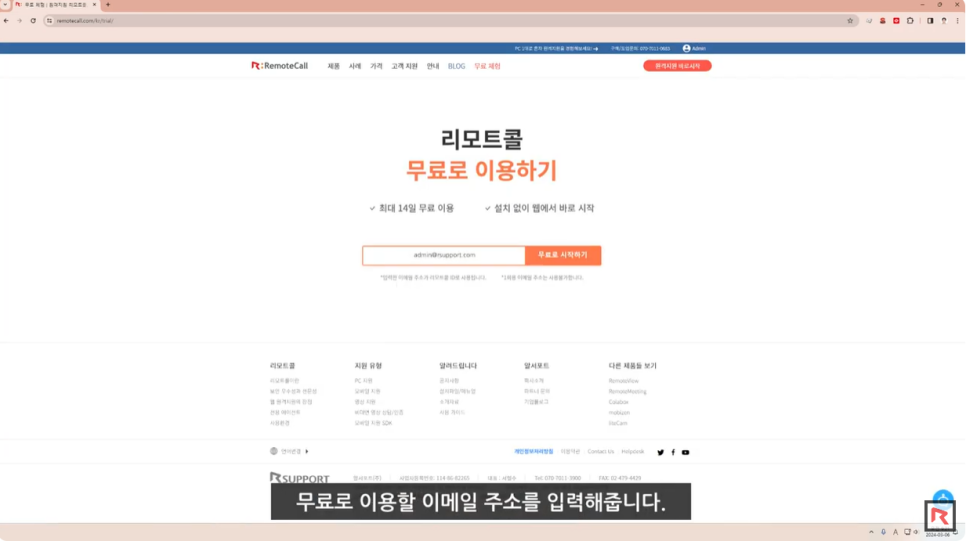Open the tab search dropdown arrow

[x=5, y=4]
